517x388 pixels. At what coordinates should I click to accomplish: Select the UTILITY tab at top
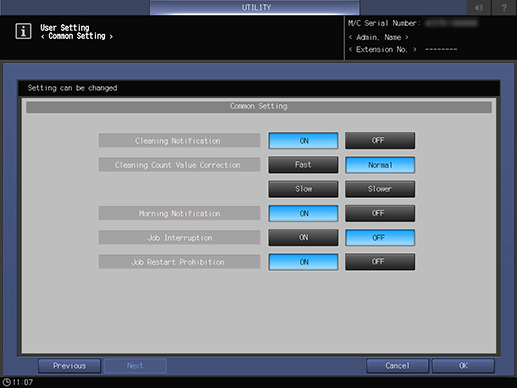pyautogui.click(x=255, y=7)
